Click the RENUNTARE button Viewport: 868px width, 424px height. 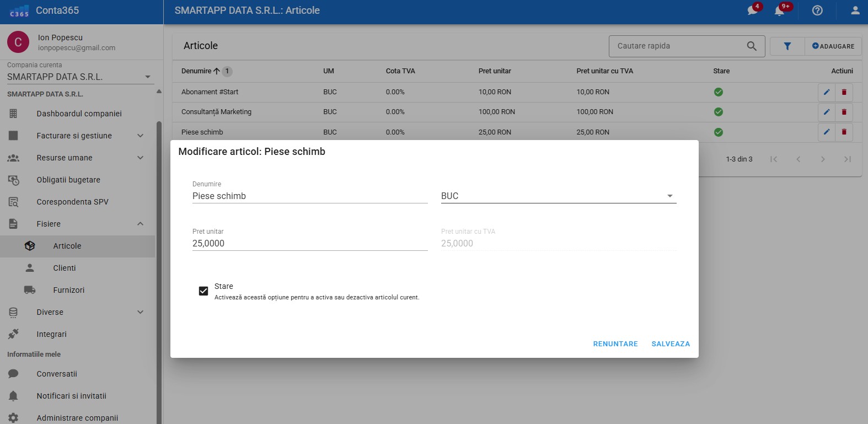click(615, 344)
